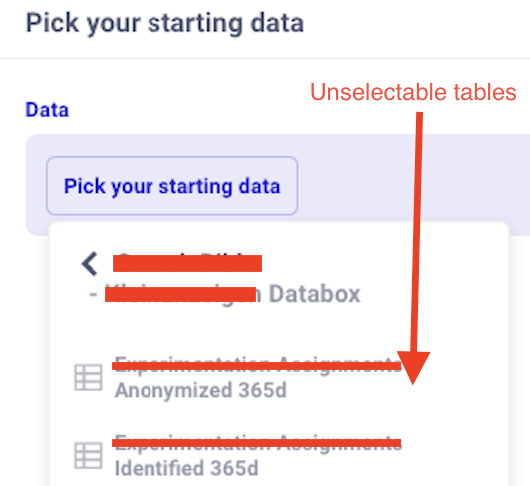Click the struck-through table name above Identified 365d

click(257, 443)
